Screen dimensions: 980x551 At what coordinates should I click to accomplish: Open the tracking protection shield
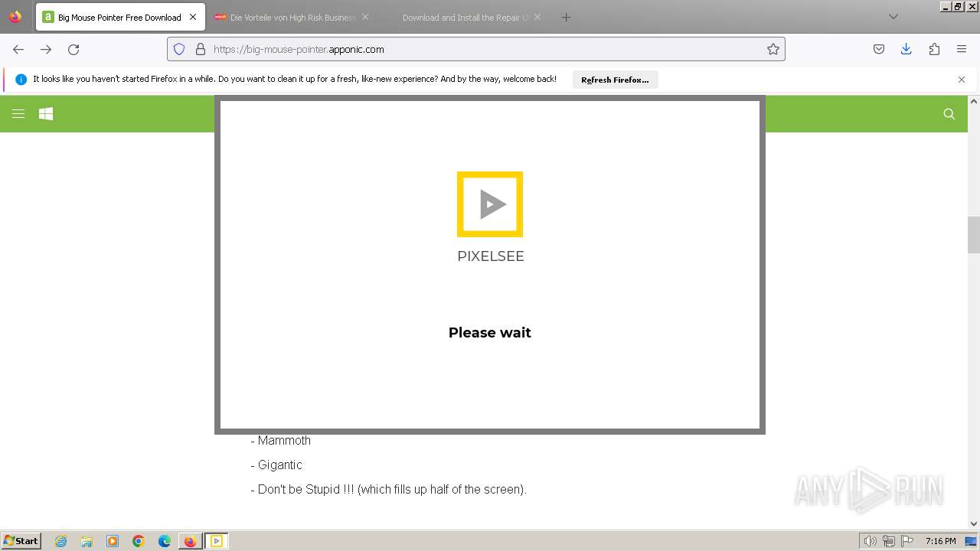tap(179, 49)
